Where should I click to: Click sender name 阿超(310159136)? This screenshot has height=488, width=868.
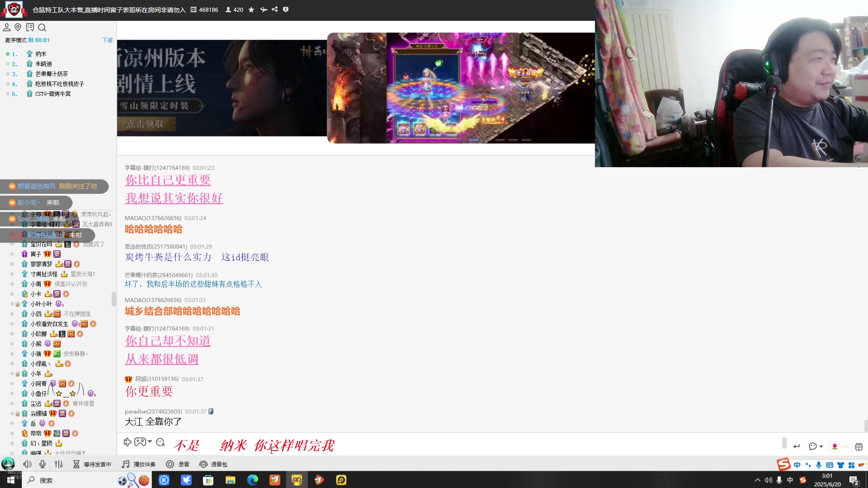pos(157,379)
